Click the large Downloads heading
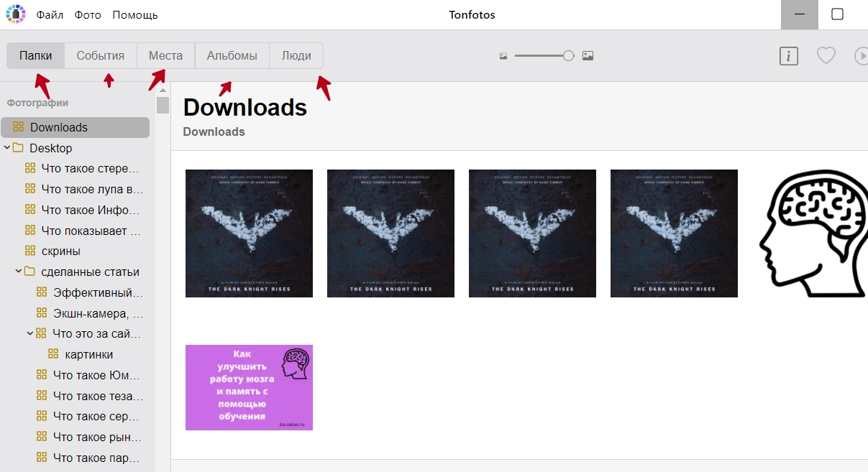Viewport: 868px width, 472px height. pos(245,107)
